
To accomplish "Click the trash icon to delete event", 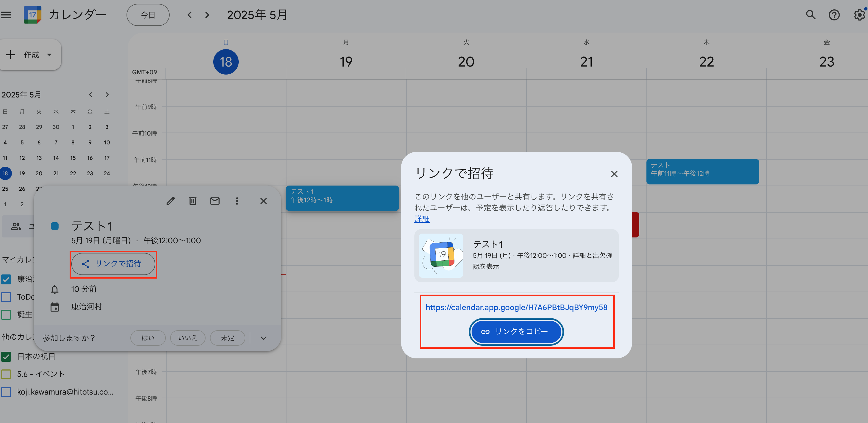I will tap(192, 201).
